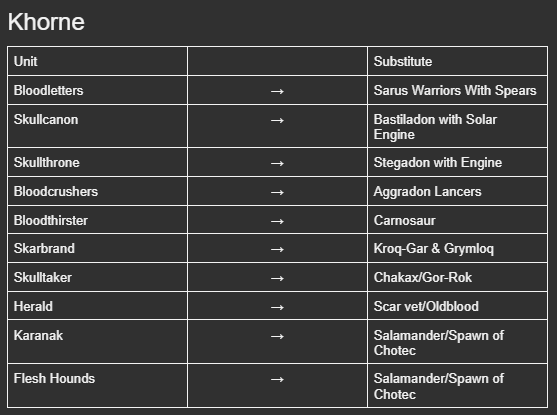Click the arrow in the Karanak row

[277, 336]
